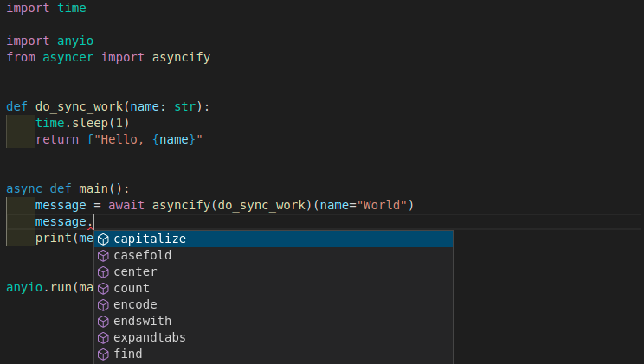Screen dimensions: 644x364
Task: Click the cube icon next to center
Action: 103,271
